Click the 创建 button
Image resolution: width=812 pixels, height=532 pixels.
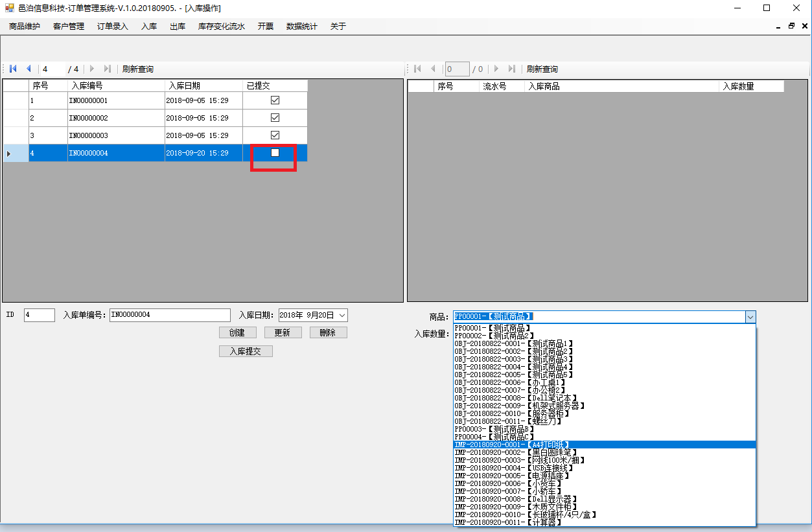point(237,332)
